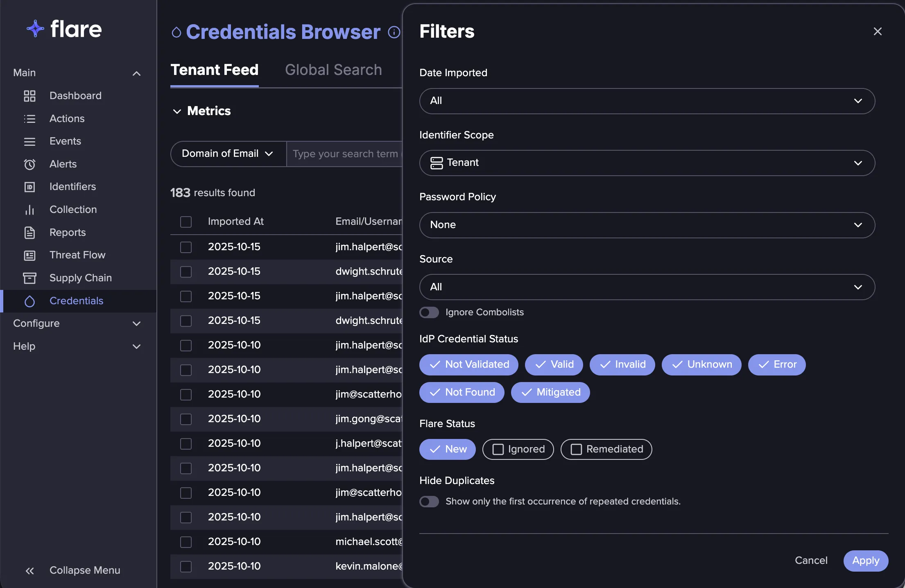Click the Credentials droplet icon in sidebar
This screenshot has height=588, width=905.
click(x=29, y=301)
